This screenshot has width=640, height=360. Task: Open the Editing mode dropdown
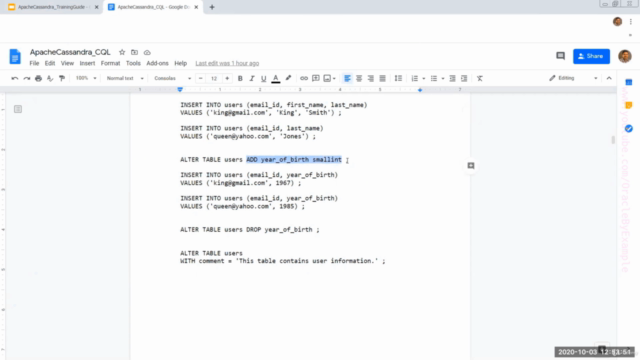[573, 78]
